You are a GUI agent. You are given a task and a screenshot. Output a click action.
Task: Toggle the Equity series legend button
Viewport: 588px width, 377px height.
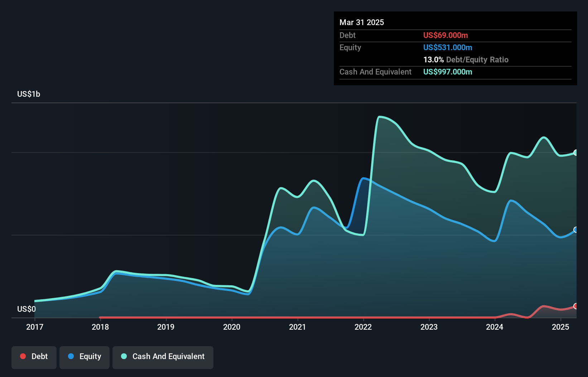coord(85,357)
